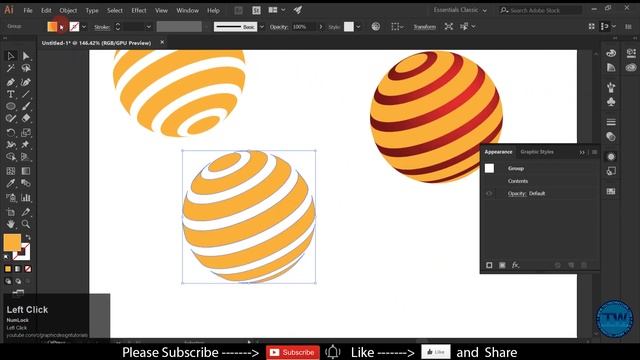Enable Draw Normal mode

(8, 281)
